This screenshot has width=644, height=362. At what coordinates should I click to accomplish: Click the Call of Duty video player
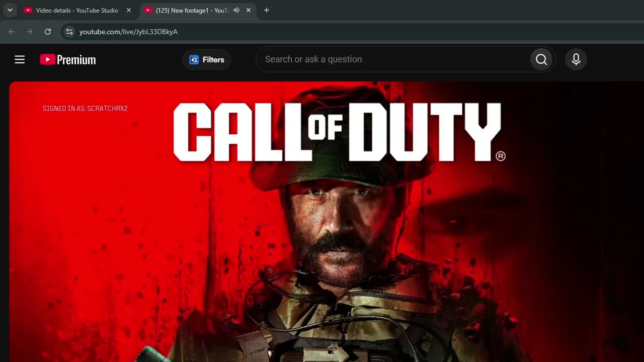(327, 222)
